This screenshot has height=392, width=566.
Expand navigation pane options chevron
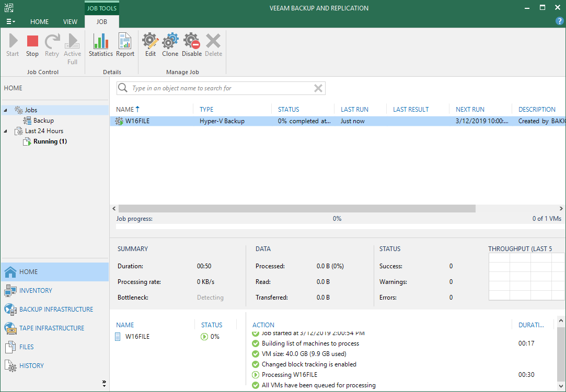(x=104, y=383)
